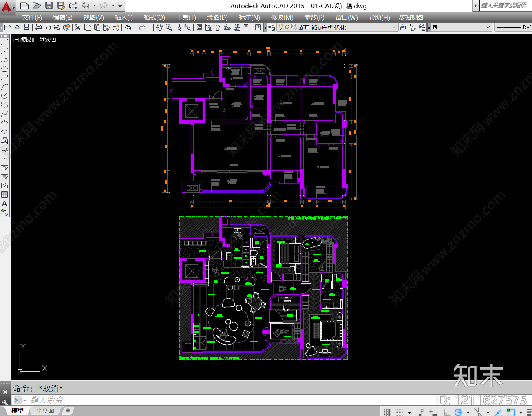Expand the command line recent commands arrow
The height and width of the screenshot is (416, 532).
[x=24, y=400]
